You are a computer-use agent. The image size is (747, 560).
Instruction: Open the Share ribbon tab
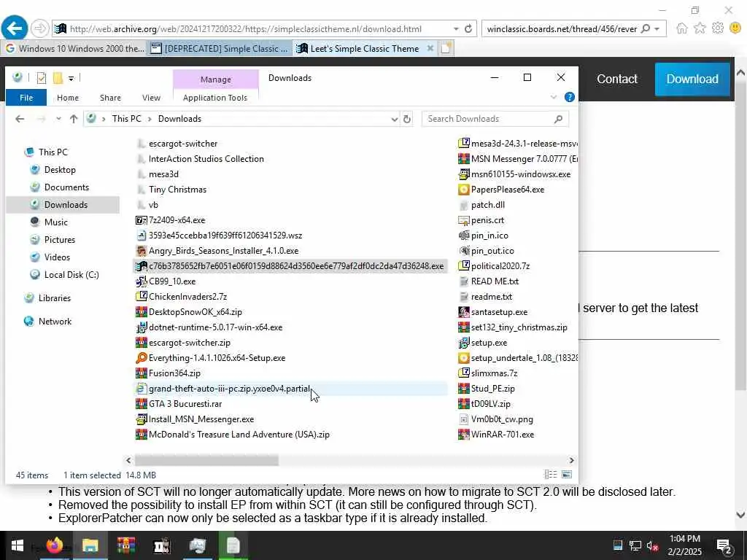(110, 98)
